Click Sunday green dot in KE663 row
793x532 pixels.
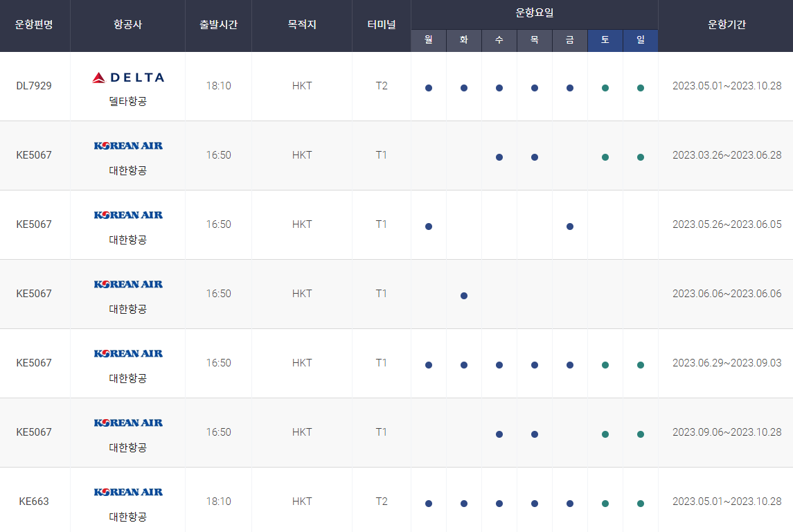[x=641, y=504]
